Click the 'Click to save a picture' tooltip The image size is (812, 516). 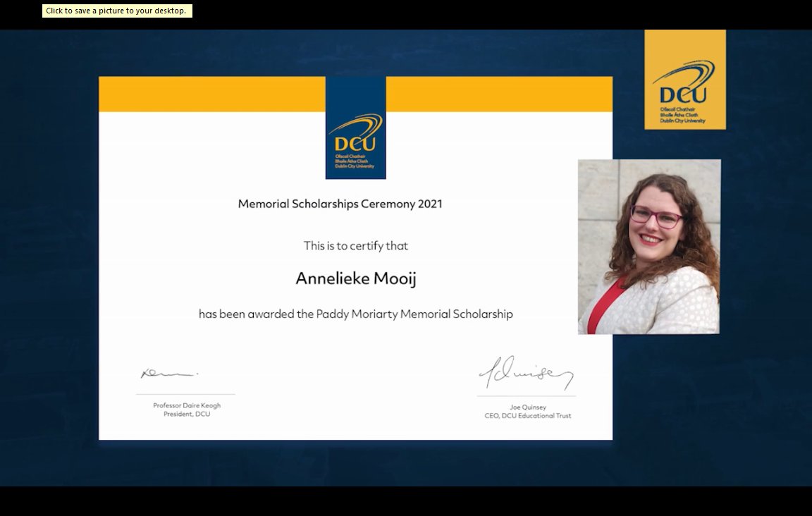117,11
